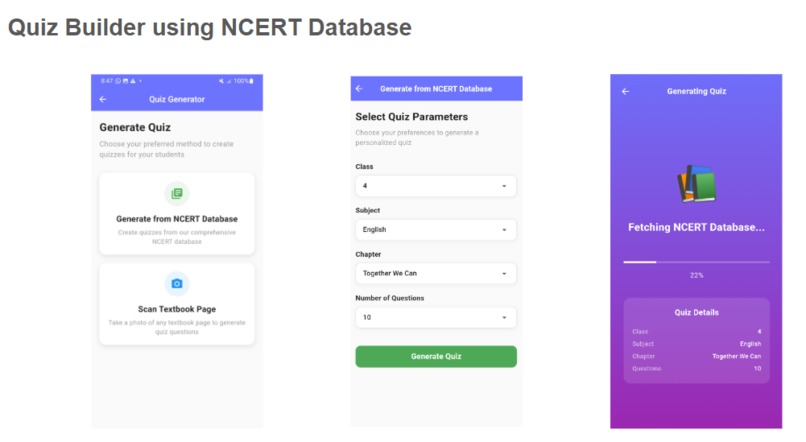
Task: Tap the battery status icon in phone bar
Action: click(251, 81)
